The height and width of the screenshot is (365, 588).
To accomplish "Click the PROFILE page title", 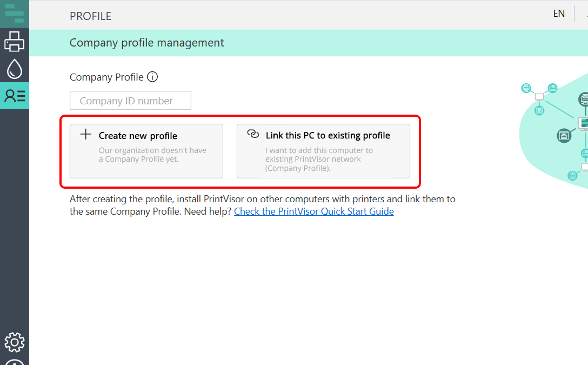I will click(90, 16).
